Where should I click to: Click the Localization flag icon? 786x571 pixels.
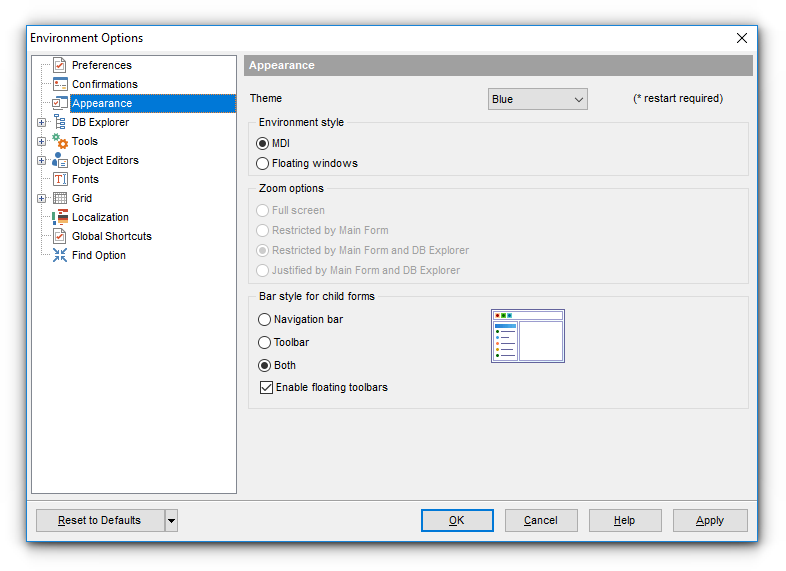tap(59, 217)
